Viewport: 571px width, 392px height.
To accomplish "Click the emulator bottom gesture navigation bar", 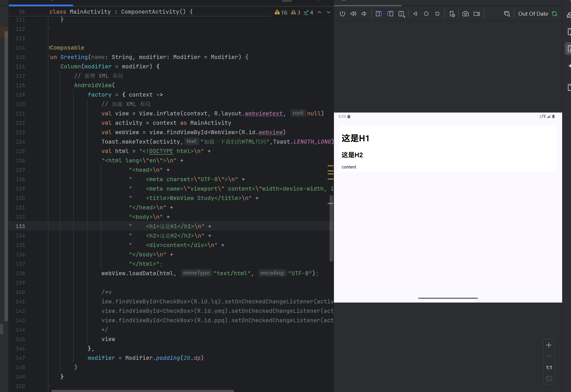I will coord(448,298).
